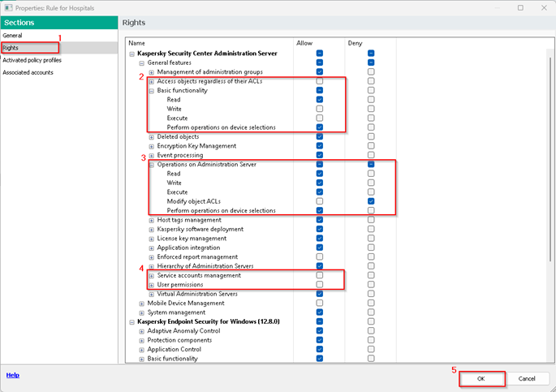Collapse Kaspersky Security Center Administration Server node
This screenshot has height=392, width=556.
click(132, 54)
